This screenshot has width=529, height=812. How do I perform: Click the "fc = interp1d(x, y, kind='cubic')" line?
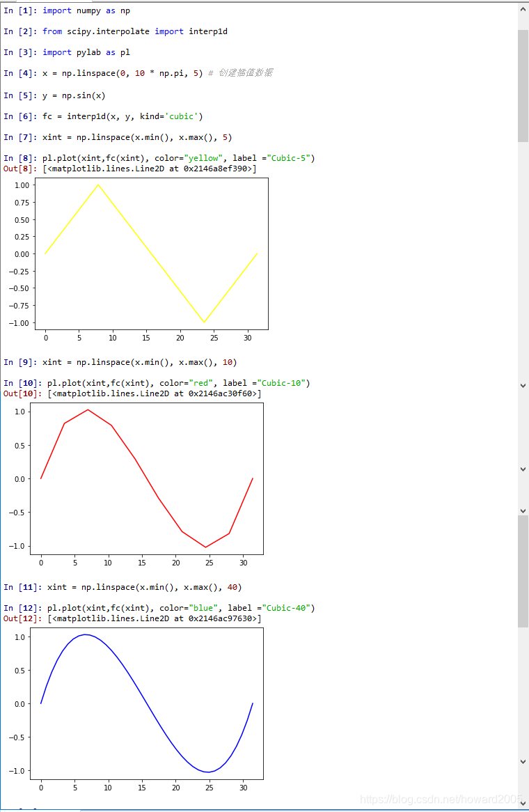[x=123, y=116]
